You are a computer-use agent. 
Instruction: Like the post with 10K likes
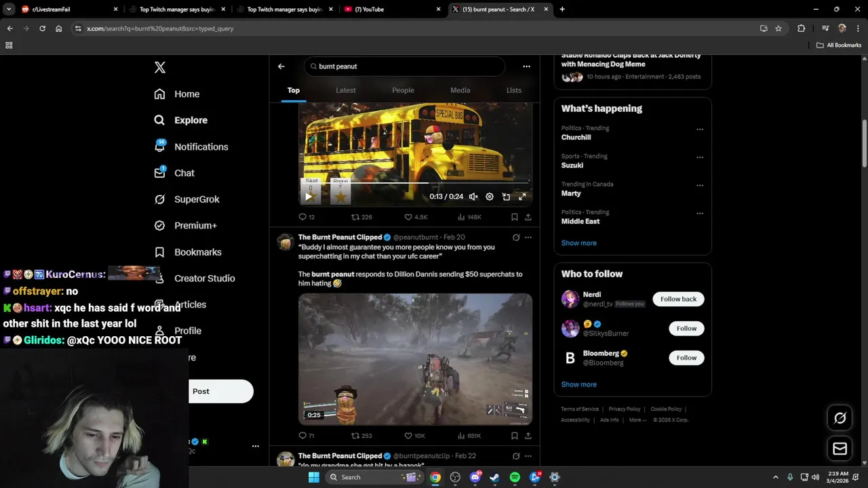[x=415, y=436]
